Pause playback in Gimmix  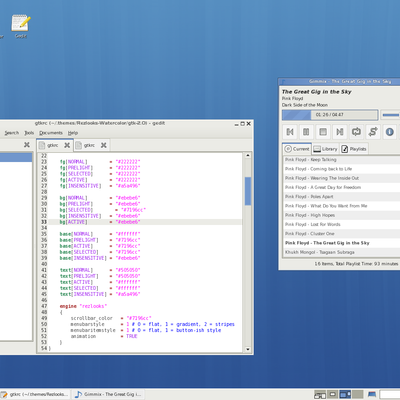(x=306, y=132)
